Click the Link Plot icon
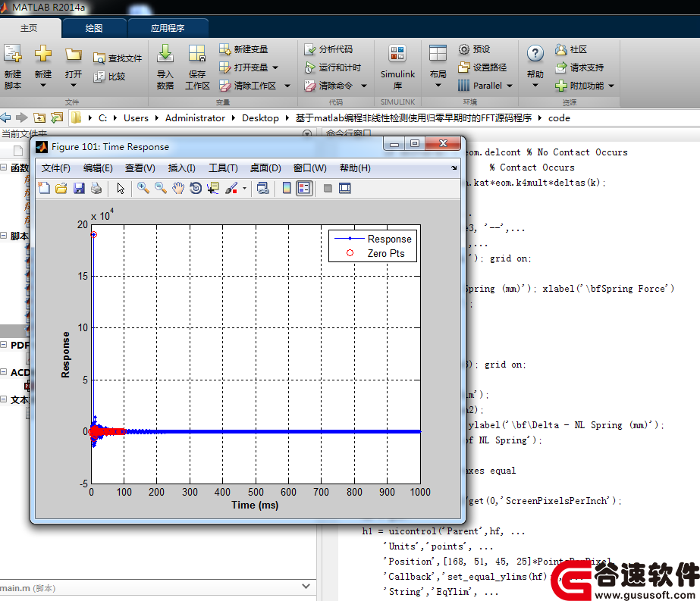Image resolution: width=700 pixels, height=601 pixels. (x=263, y=188)
